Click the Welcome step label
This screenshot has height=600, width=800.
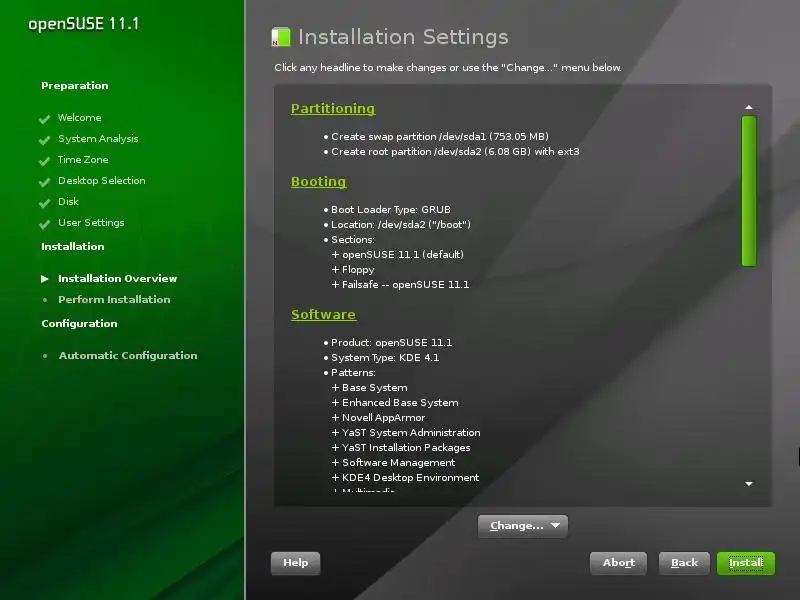(x=80, y=118)
